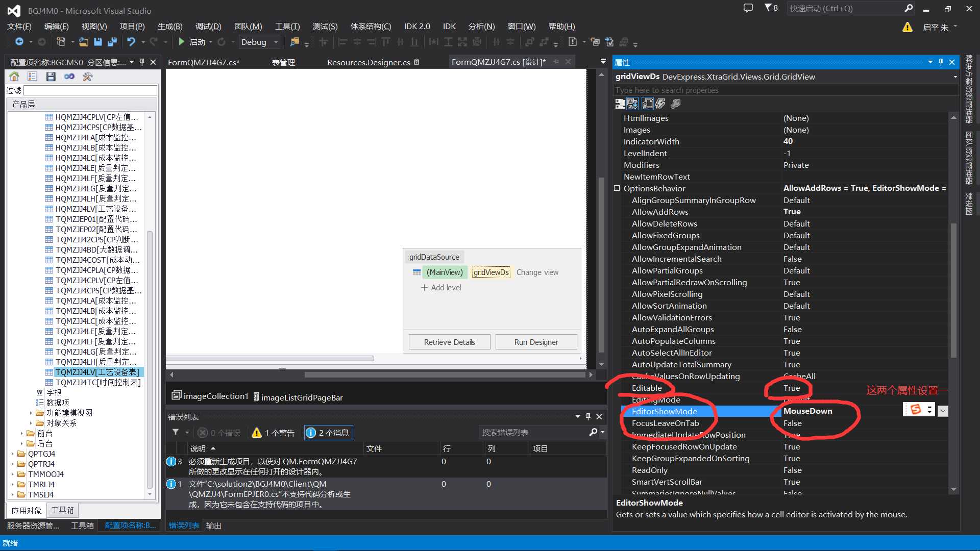The image size is (980, 551).
Task: Switch properties to categorized view
Action: coord(620,104)
